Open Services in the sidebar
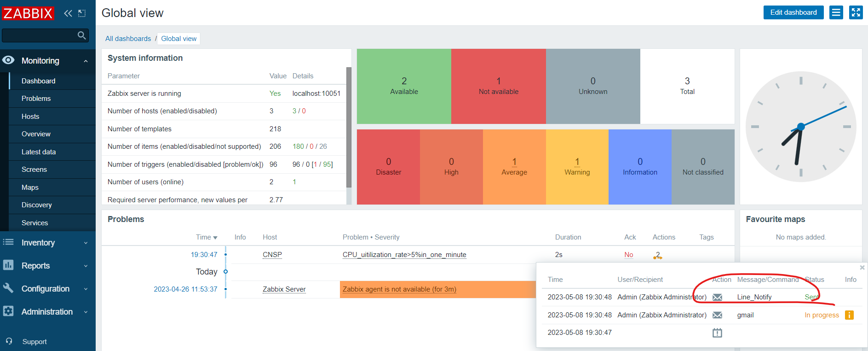Screen dimensions: 868x351 coord(52,223)
